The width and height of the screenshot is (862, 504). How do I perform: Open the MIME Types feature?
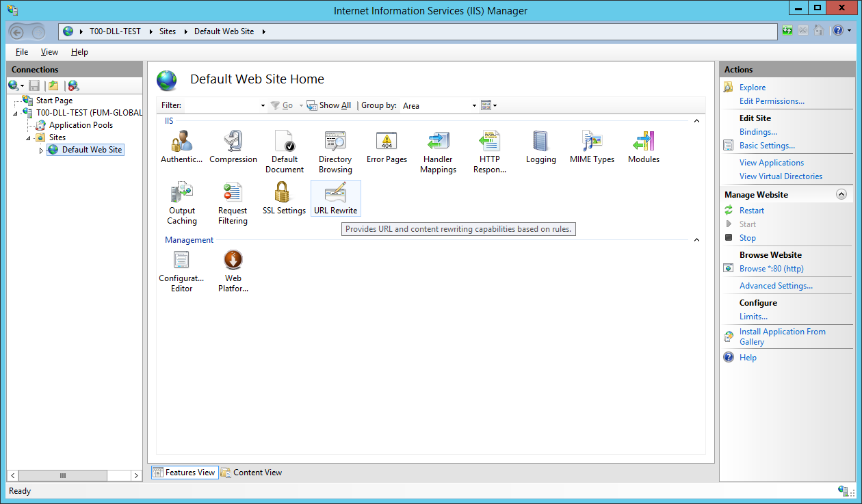592,147
